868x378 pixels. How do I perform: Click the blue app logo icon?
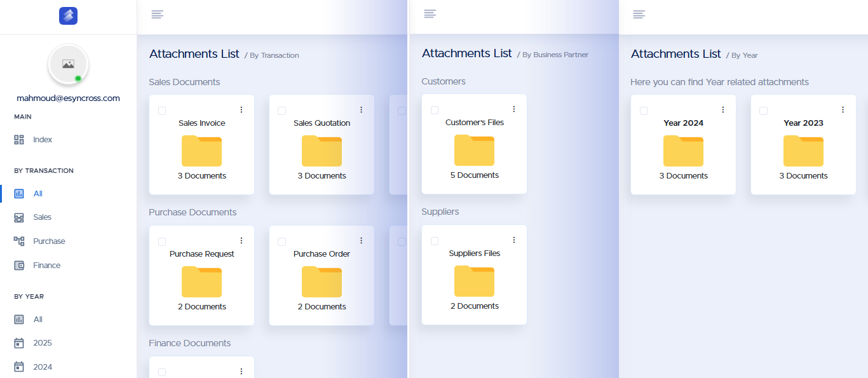coord(68,16)
